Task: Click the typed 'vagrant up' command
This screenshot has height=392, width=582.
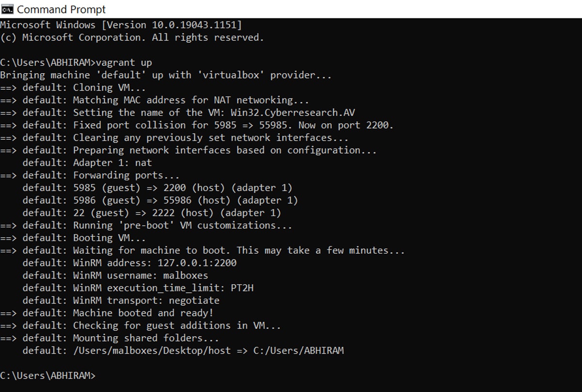Action: pyautogui.click(x=124, y=63)
